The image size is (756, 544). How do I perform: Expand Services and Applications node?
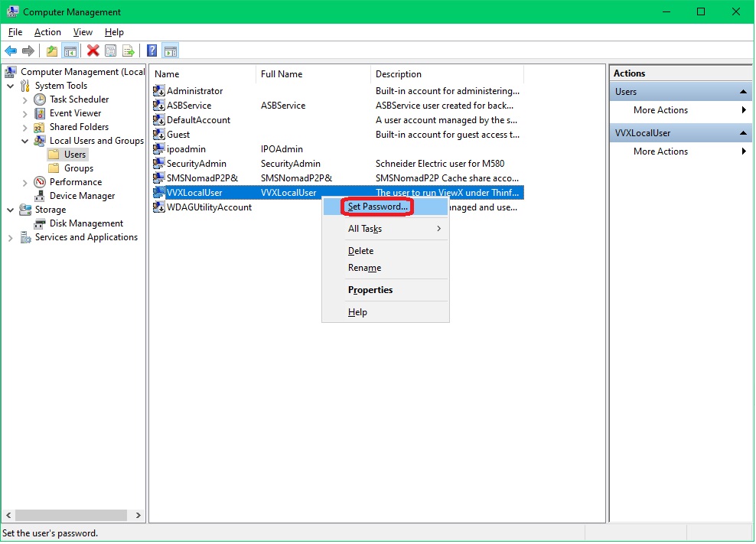click(x=11, y=238)
